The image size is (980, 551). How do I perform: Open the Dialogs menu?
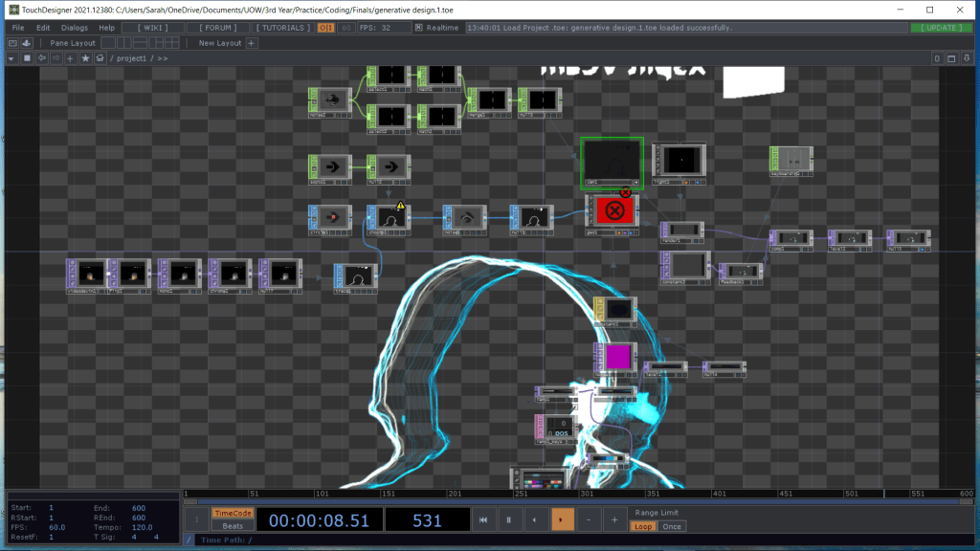coord(75,28)
